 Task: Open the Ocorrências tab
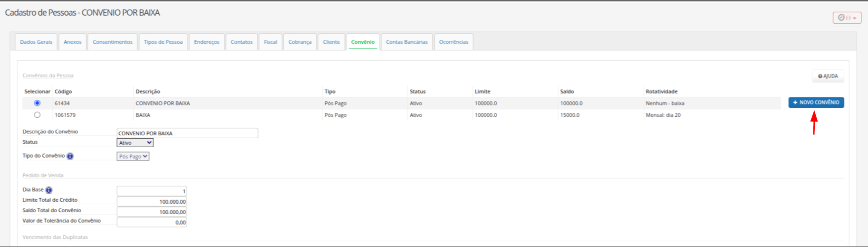453,42
